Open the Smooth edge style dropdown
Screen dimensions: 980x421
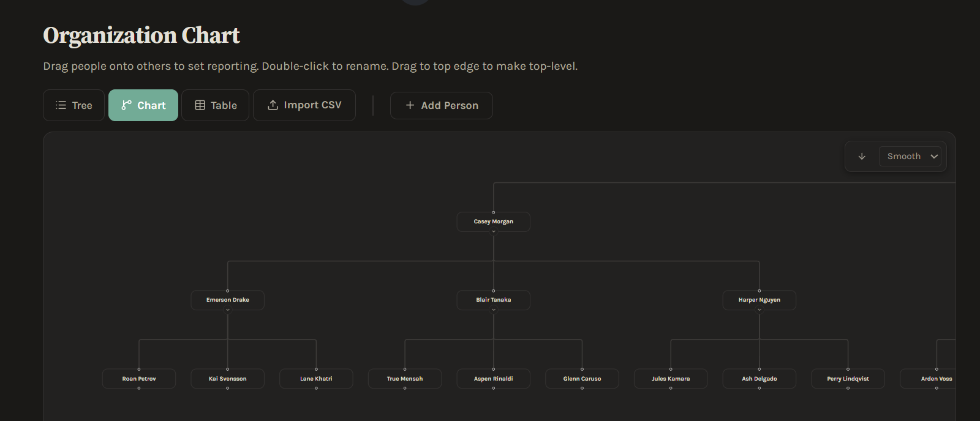click(910, 156)
